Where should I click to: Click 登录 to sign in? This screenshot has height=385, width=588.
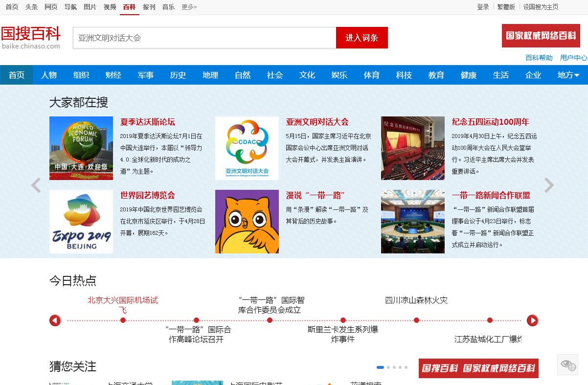tap(483, 7)
